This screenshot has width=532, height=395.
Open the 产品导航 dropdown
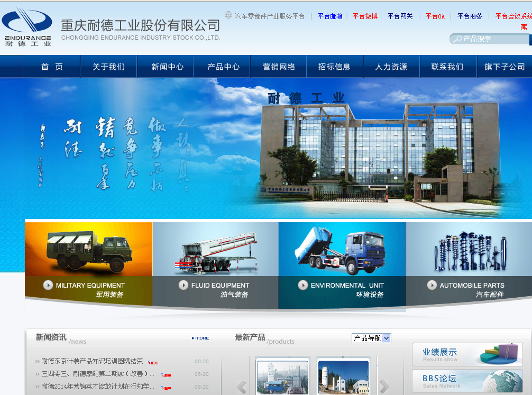coord(371,338)
